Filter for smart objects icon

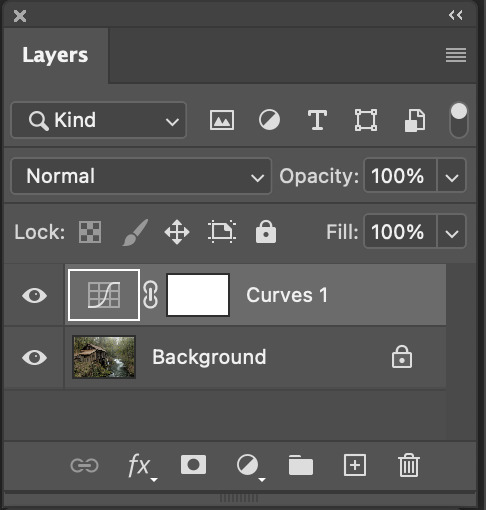(414, 120)
